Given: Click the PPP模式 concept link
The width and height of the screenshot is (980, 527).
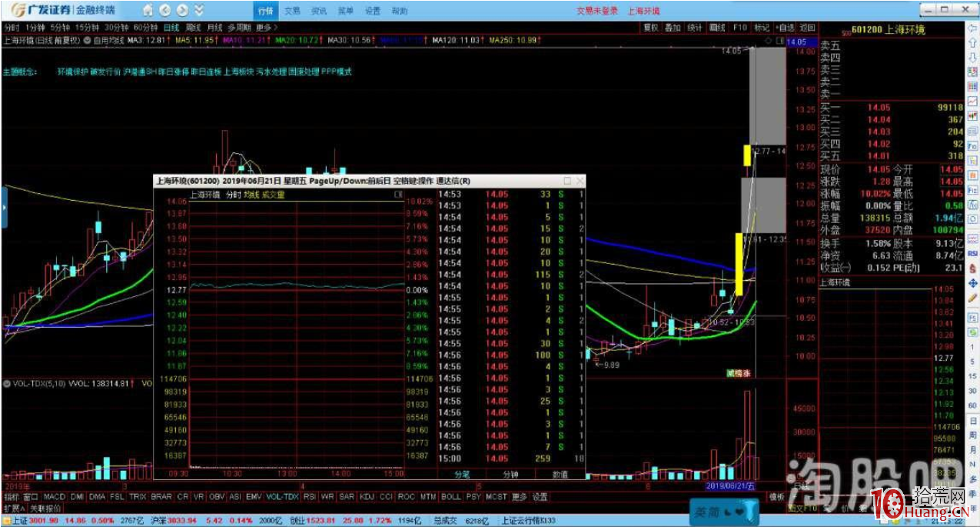Looking at the screenshot, I should 337,72.
